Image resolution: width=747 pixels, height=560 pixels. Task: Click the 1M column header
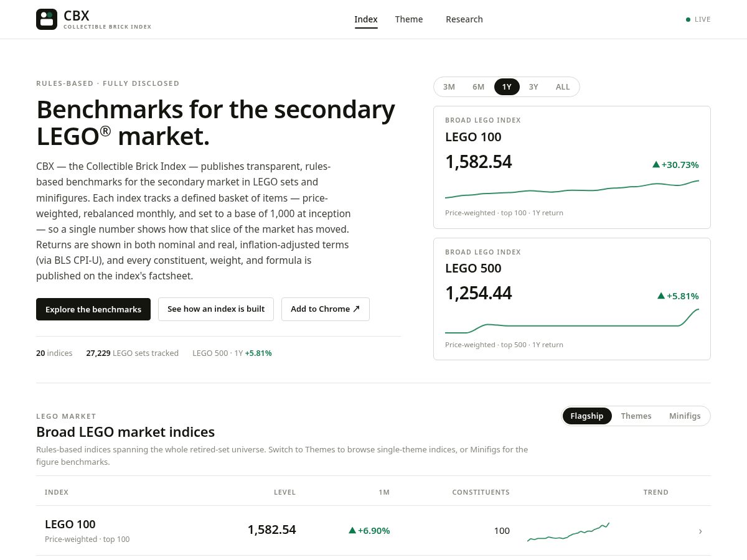pos(384,492)
